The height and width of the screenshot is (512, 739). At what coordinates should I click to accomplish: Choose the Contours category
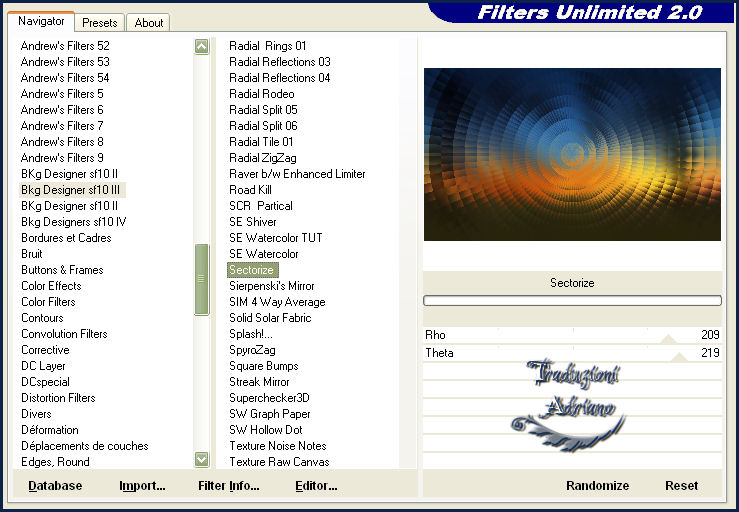42,318
